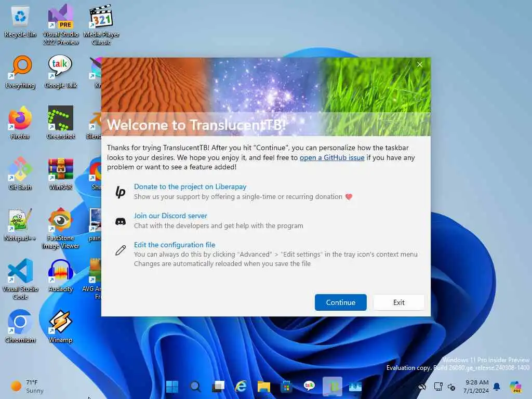Click the muted volume tray icon

point(451,387)
